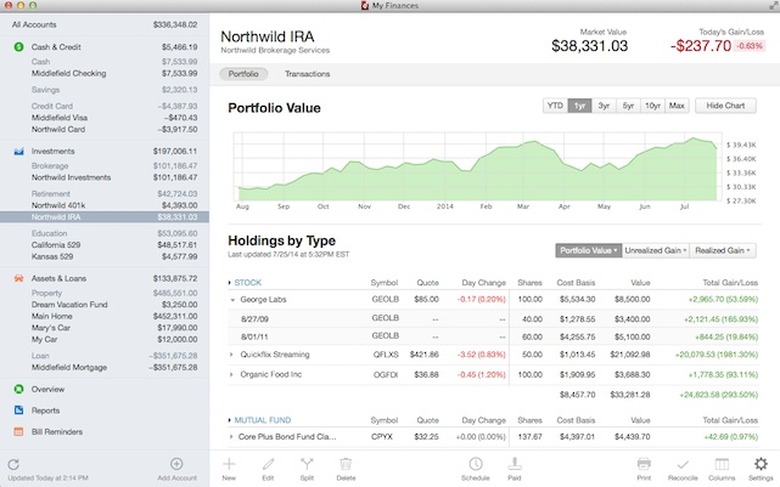Set chart range to Max
Screen dimensions: 780x487
[x=677, y=106]
